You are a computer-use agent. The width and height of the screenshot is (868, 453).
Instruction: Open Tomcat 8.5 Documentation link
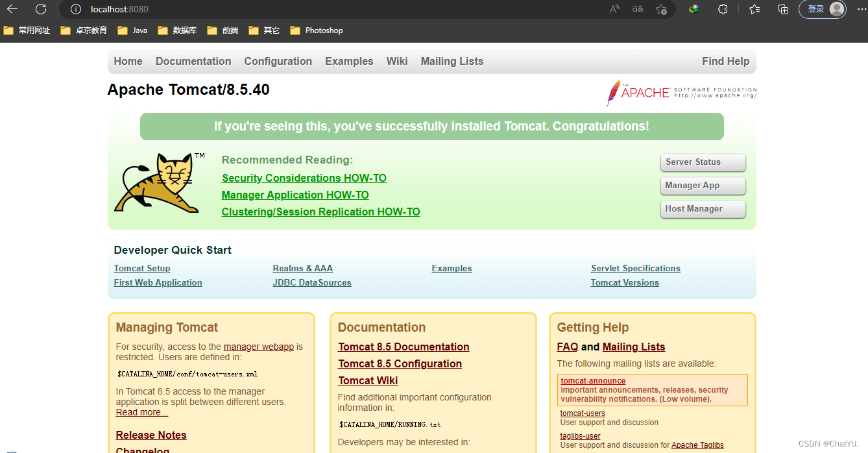[404, 347]
